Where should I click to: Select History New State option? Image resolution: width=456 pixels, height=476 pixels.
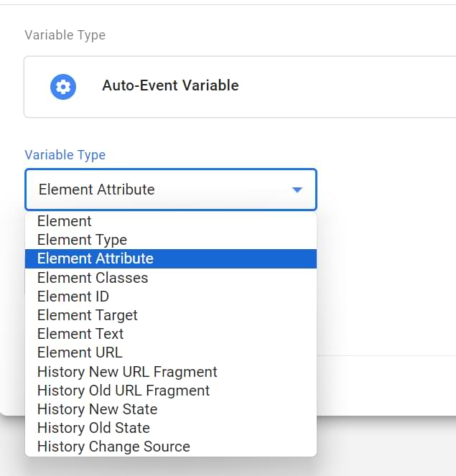click(97, 409)
